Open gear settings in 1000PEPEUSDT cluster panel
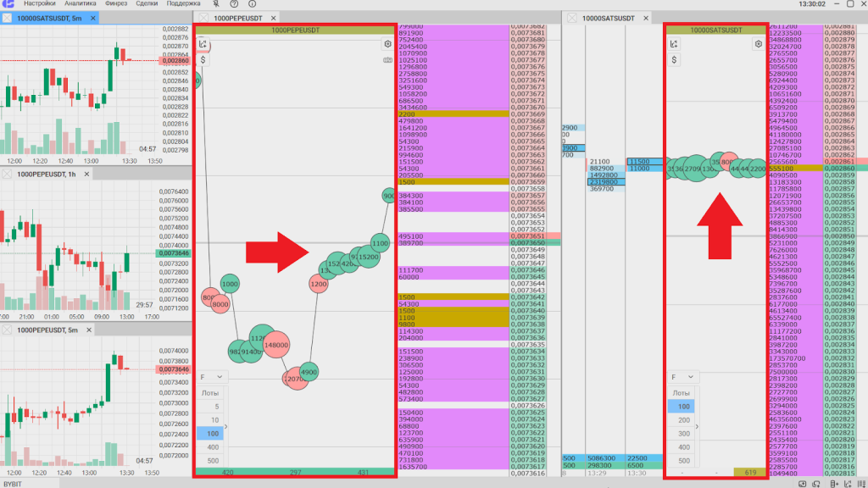 pos(388,44)
